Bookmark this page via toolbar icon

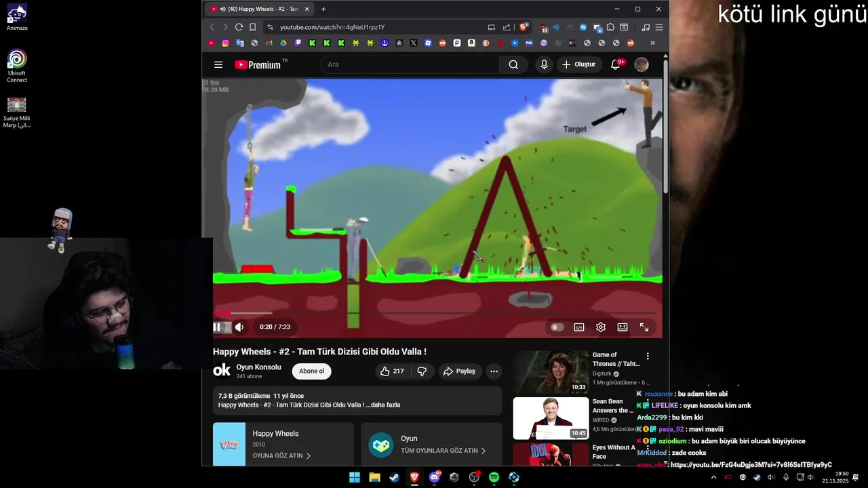tap(252, 27)
